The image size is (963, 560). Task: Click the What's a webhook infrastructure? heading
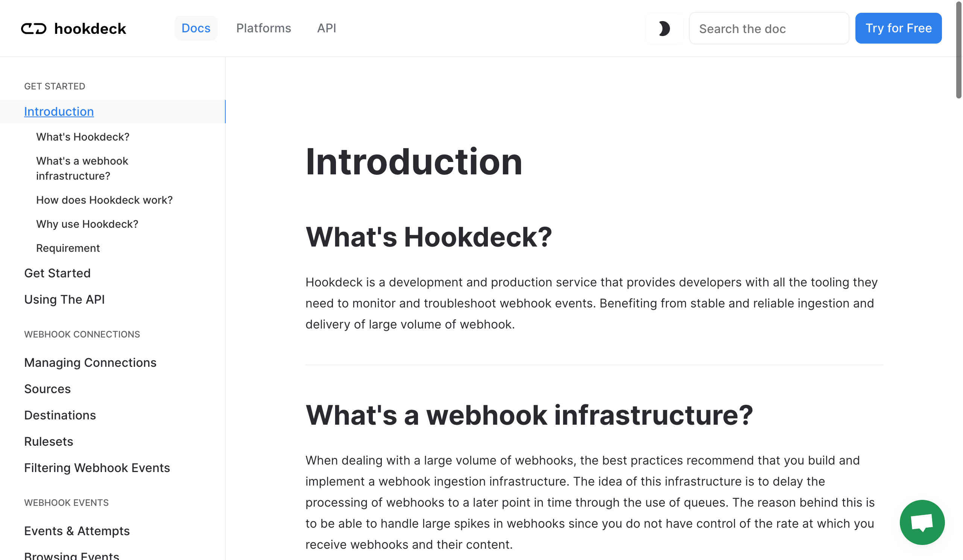pos(529,415)
